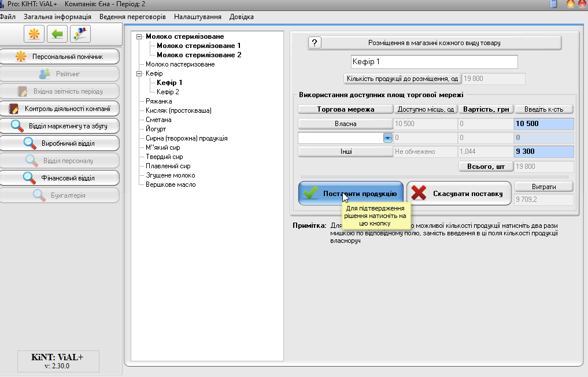Click Інші quantity field showing 9 300
This screenshot has height=377, width=588.
click(543, 151)
